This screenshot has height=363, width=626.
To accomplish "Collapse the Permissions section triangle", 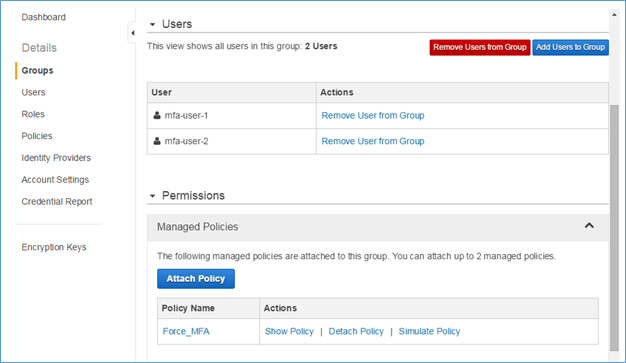I will (x=152, y=196).
